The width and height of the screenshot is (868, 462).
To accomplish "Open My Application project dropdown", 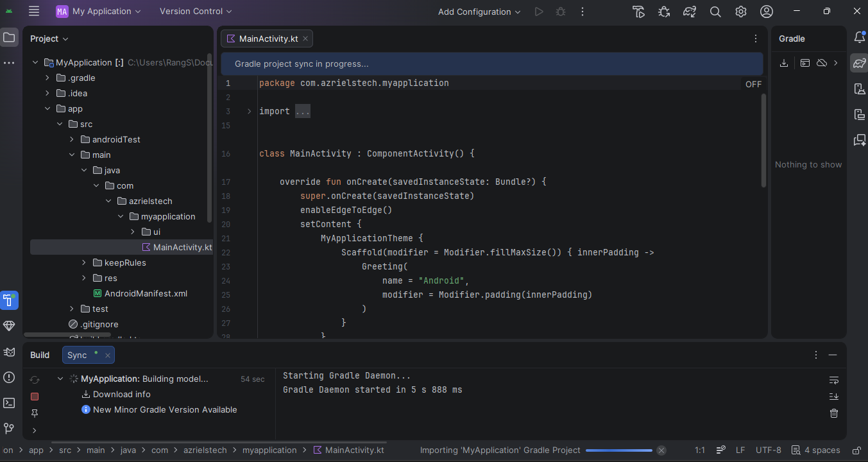I will point(98,12).
